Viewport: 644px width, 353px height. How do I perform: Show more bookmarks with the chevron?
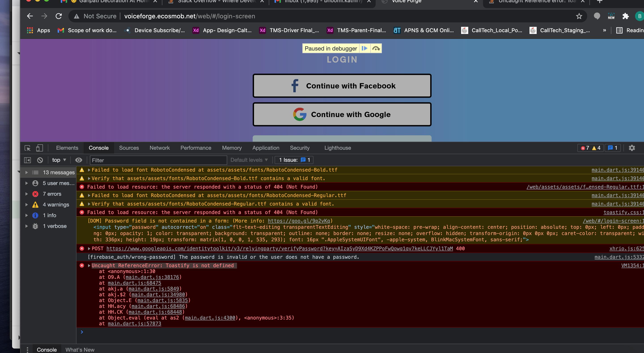604,30
